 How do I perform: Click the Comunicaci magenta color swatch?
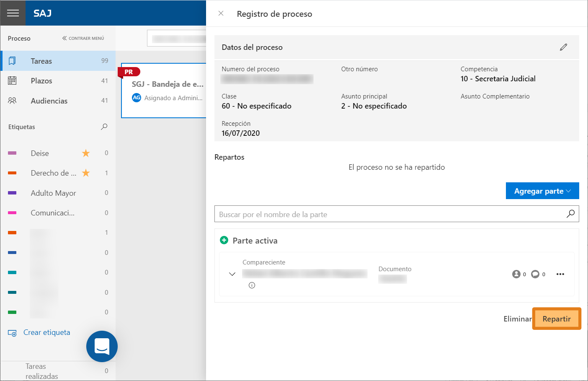tap(12, 213)
